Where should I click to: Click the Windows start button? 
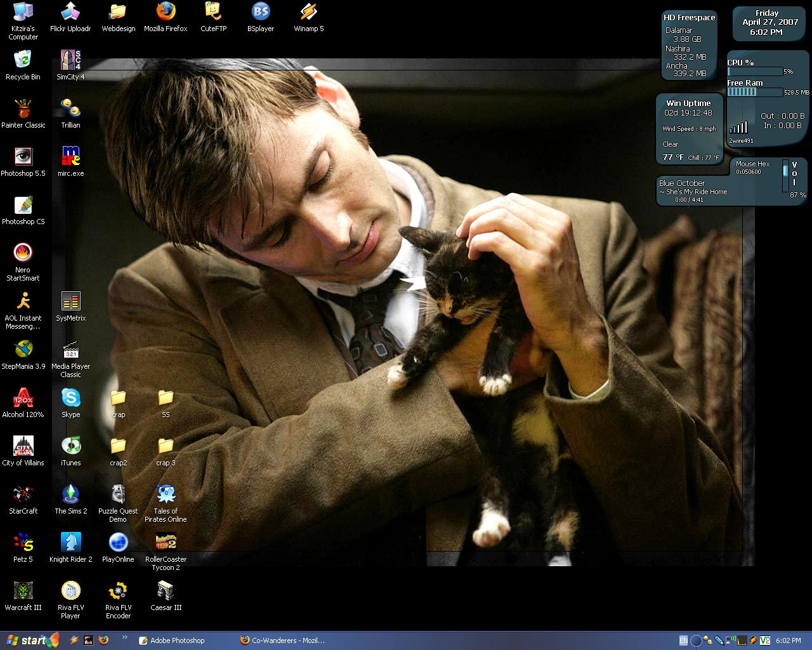point(30,640)
